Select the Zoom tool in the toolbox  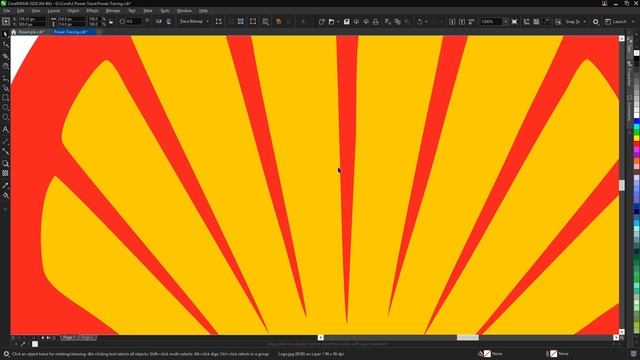5,66
